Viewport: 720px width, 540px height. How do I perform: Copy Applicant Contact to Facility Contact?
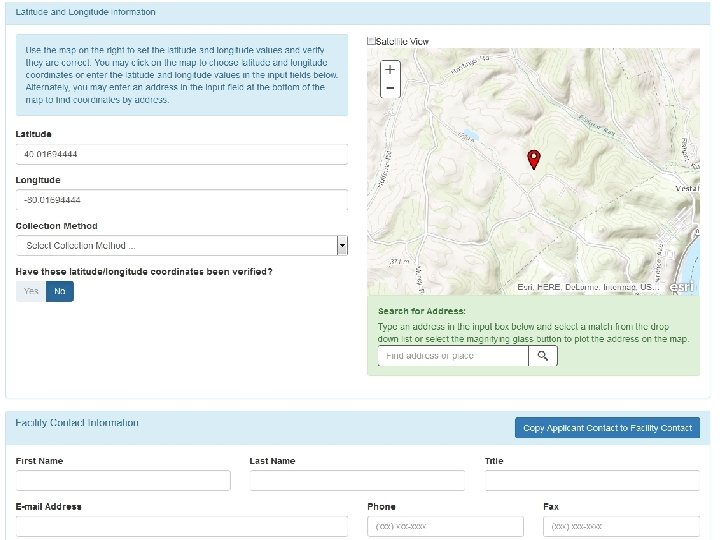pyautogui.click(x=607, y=428)
